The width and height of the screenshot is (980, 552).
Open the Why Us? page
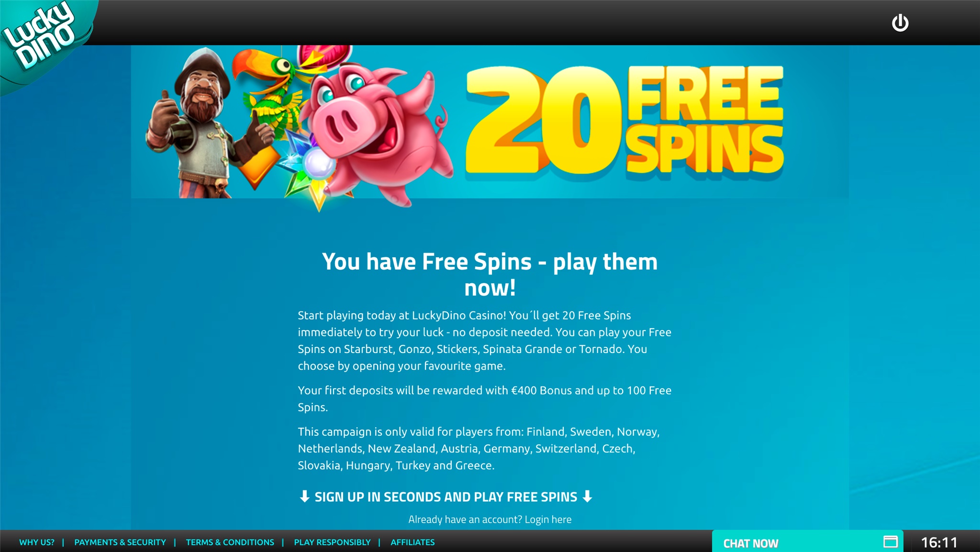37,542
